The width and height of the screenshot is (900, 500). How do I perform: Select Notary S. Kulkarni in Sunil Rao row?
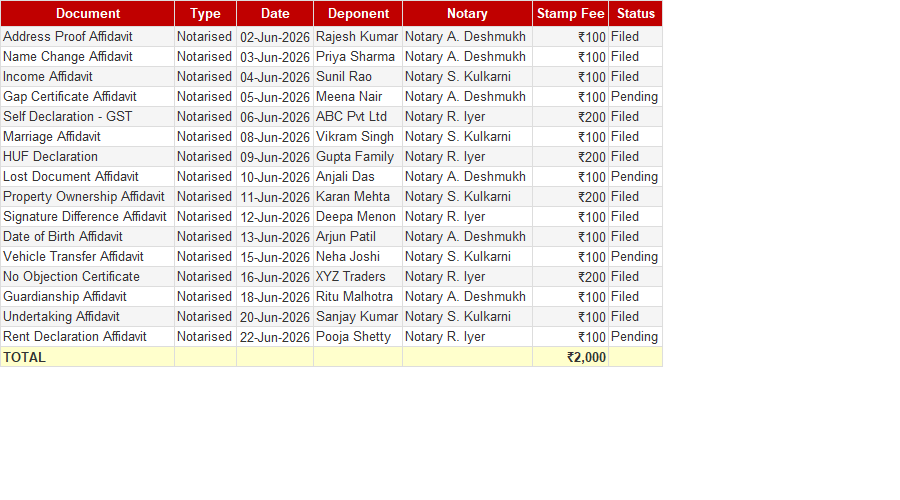coord(467,77)
